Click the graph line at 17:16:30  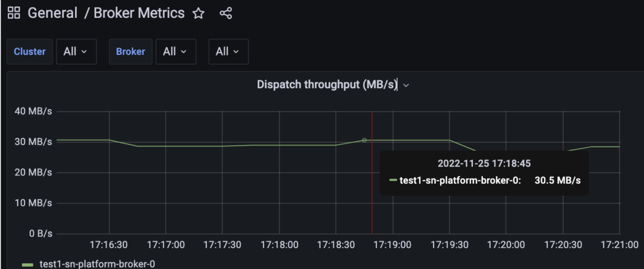click(x=109, y=140)
